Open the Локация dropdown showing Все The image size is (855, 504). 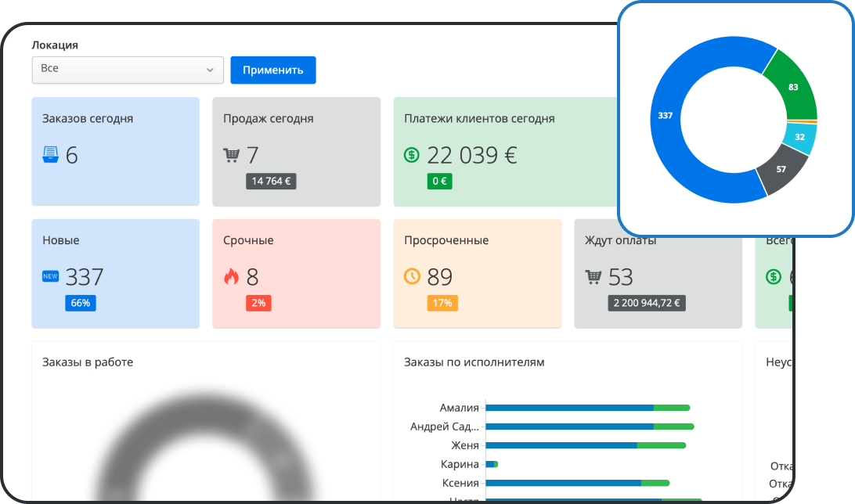pyautogui.click(x=128, y=70)
